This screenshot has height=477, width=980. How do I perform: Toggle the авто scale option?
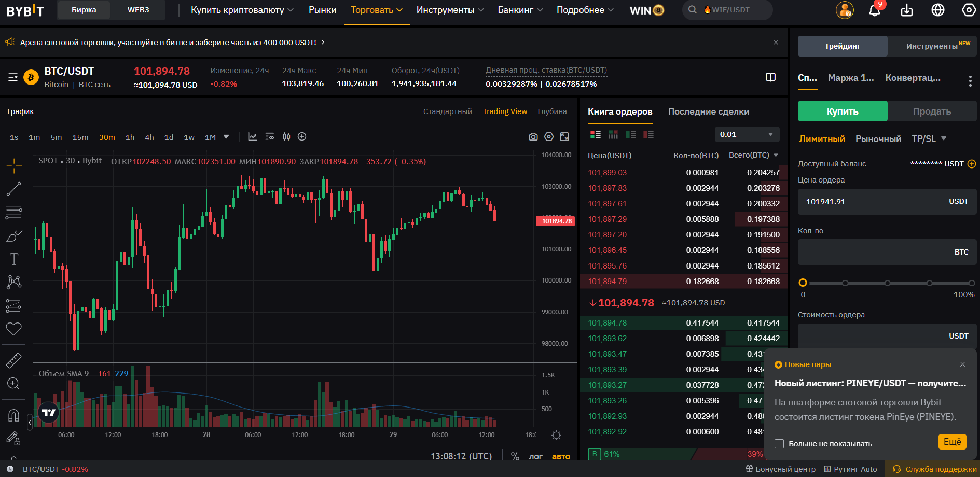561,457
